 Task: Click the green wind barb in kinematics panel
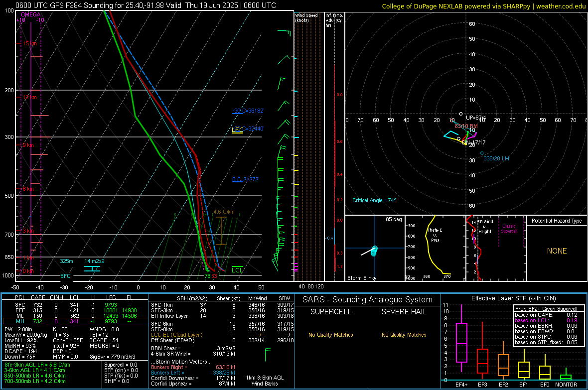pyautogui.click(x=268, y=354)
